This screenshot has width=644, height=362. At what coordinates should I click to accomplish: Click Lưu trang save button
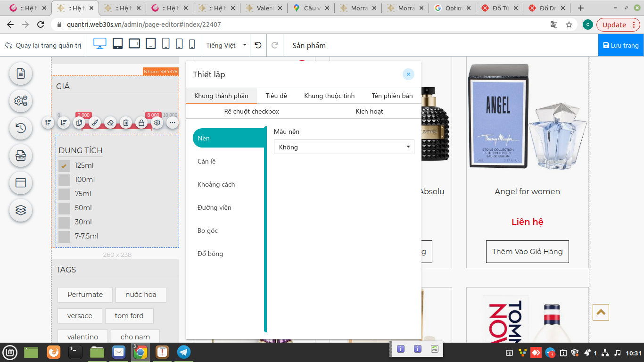coord(621,45)
